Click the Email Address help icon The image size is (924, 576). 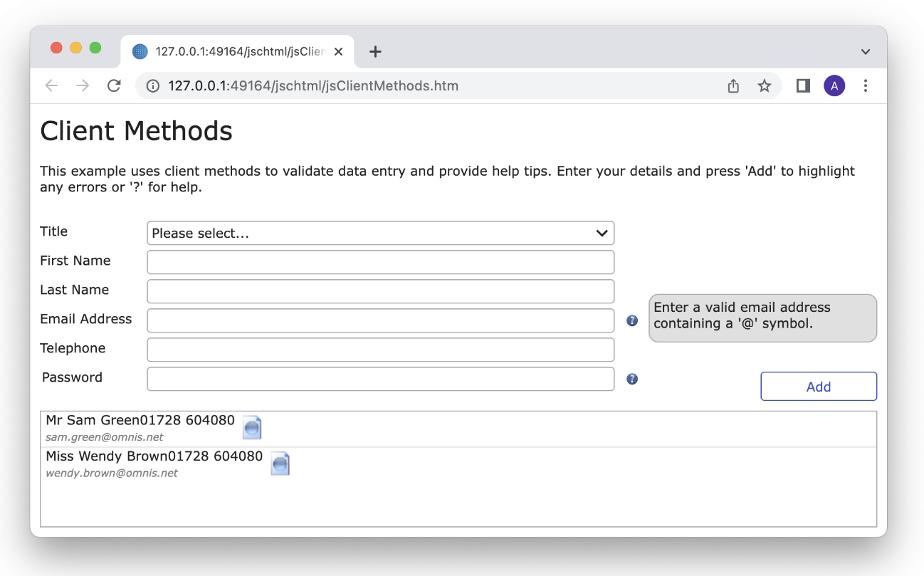[x=632, y=320]
